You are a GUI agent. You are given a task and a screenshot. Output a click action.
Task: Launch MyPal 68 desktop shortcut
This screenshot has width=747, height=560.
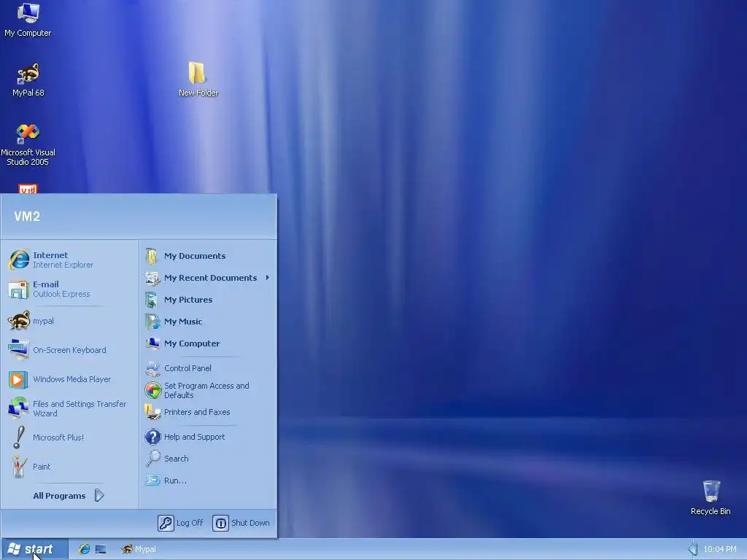coord(28,79)
